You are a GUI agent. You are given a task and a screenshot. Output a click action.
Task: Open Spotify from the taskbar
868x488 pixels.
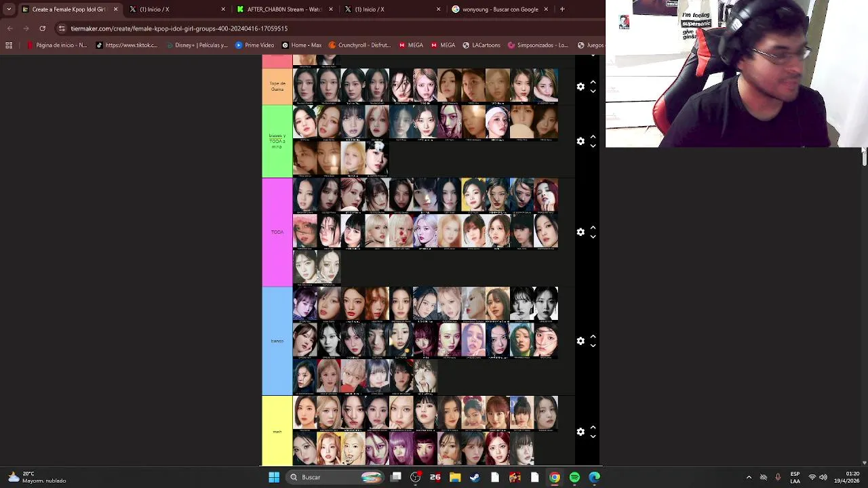click(x=574, y=477)
